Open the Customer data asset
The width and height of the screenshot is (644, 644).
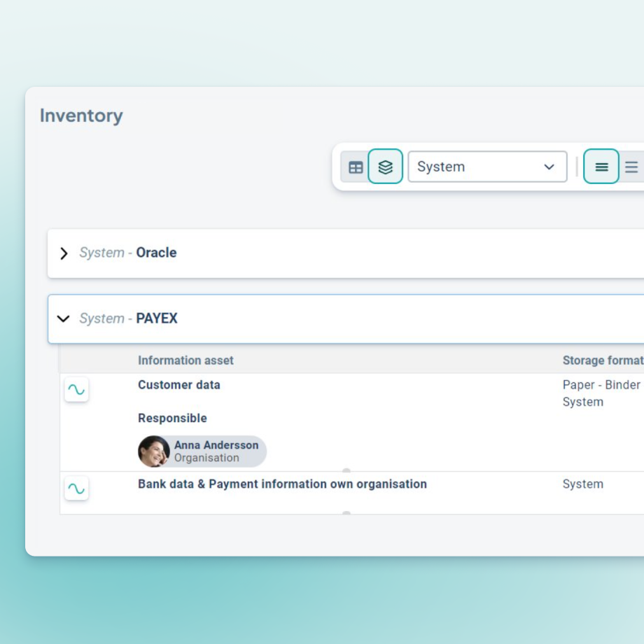(x=179, y=385)
